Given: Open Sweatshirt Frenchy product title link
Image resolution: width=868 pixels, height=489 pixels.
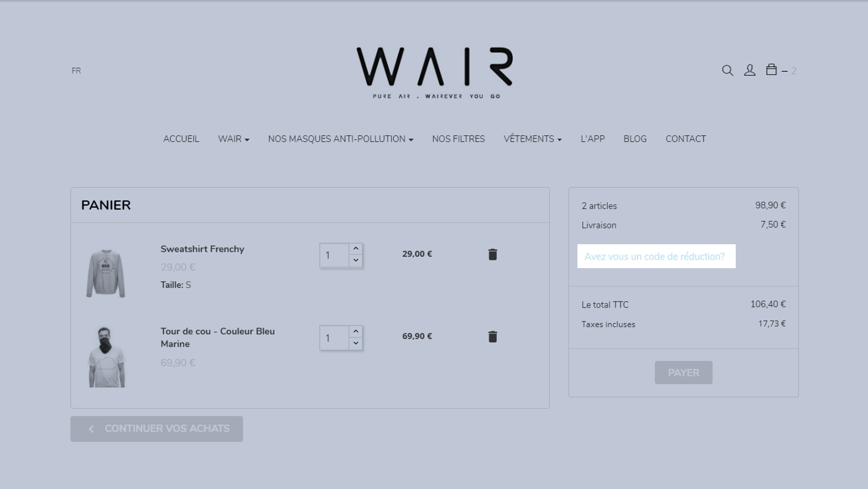Looking at the screenshot, I should [202, 249].
